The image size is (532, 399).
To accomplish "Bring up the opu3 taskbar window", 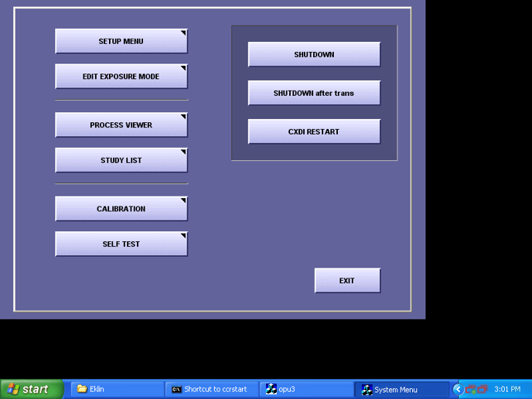I will coord(305,390).
